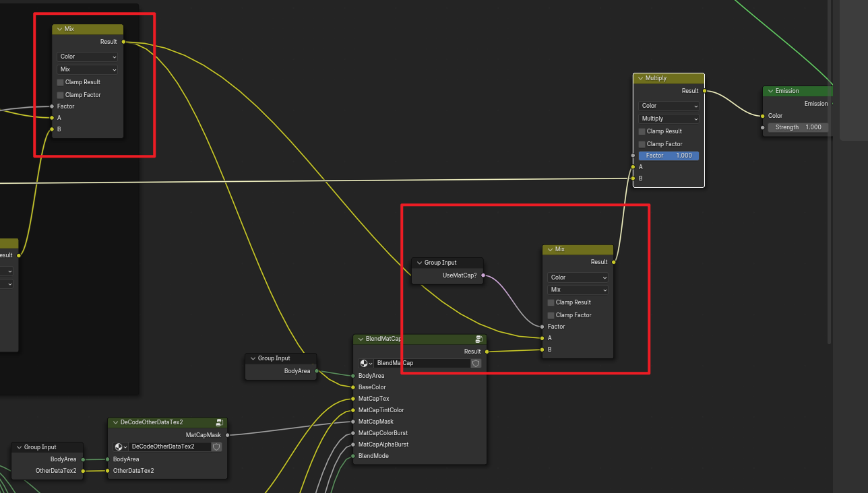Viewport: 868px width, 493px height.
Task: Click the Emission node's Color input socket
Action: 762,116
